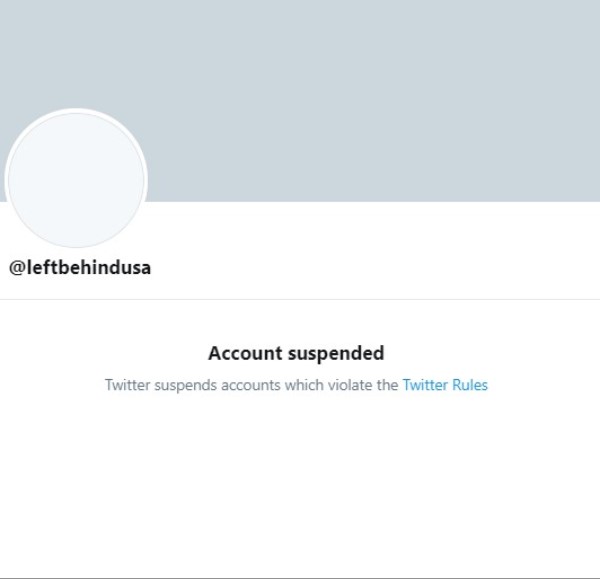This screenshot has width=600, height=579.
Task: Click the word "suspended" in the heading
Action: point(336,354)
